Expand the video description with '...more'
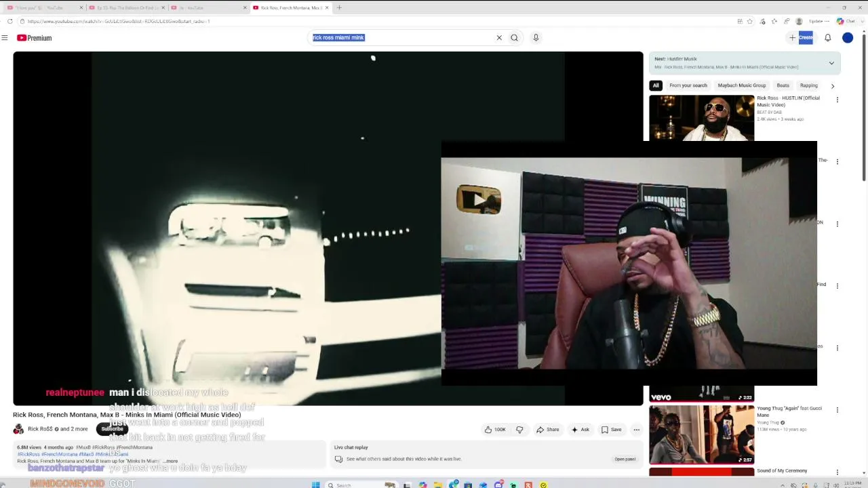868x488 pixels. (170, 461)
